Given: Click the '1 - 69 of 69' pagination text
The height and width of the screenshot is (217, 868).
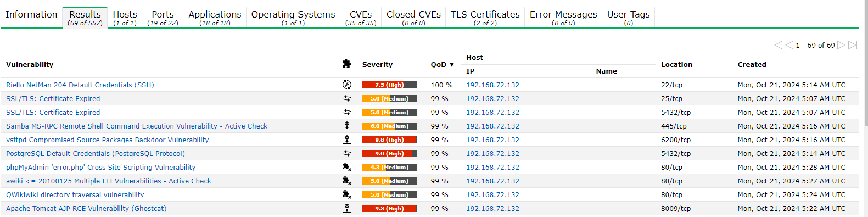Looking at the screenshot, I should coord(815,45).
